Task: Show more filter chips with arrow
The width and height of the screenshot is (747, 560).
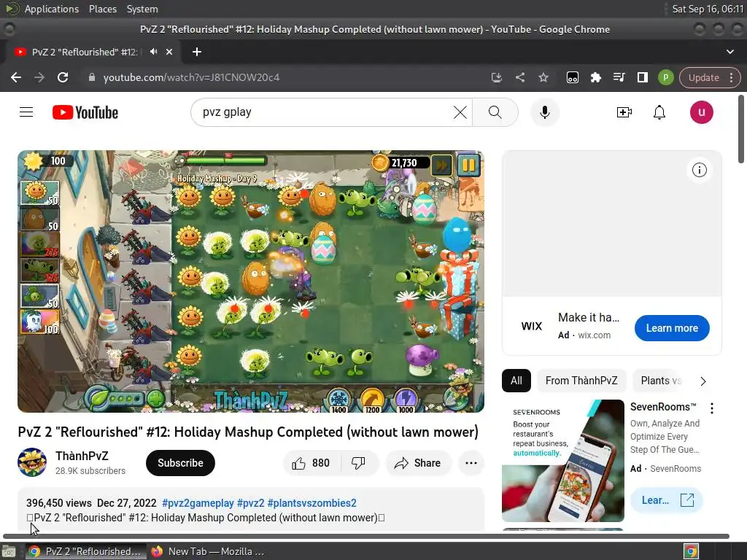Action: 703,381
